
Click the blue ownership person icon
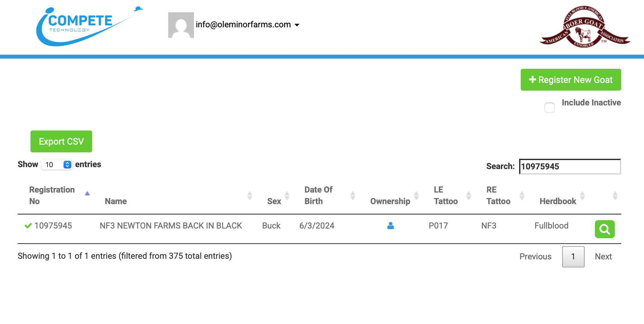click(x=390, y=226)
